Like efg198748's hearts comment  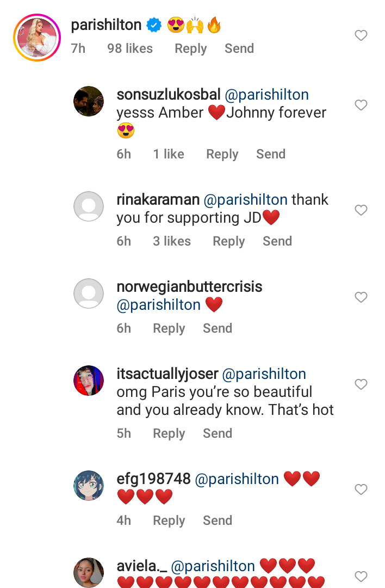point(361,489)
